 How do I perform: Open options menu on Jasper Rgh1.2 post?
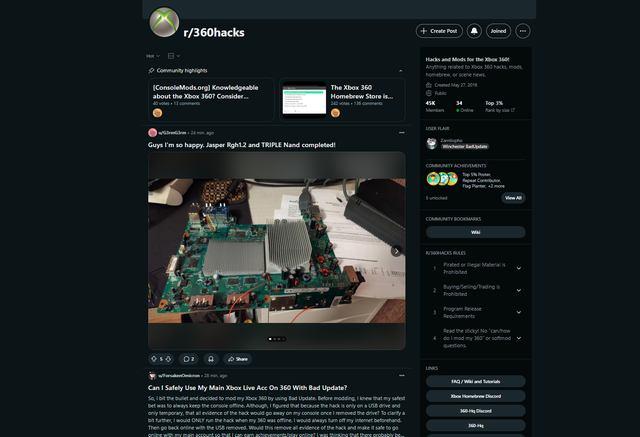(402, 133)
